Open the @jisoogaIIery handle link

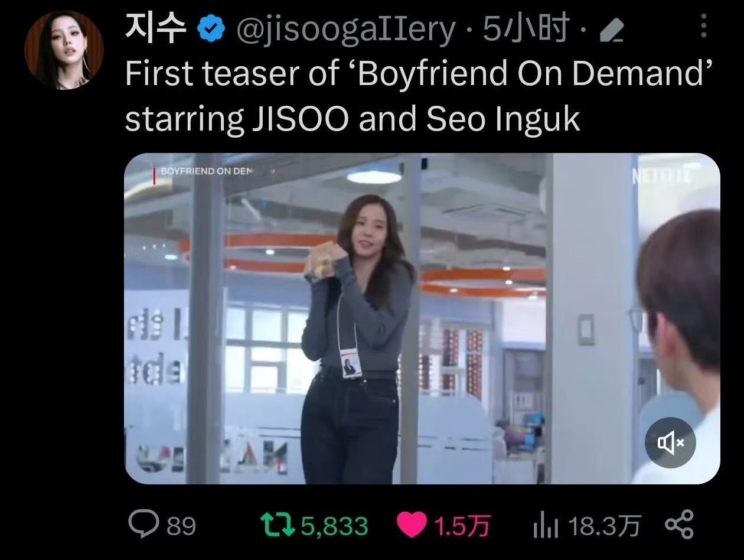[345, 29]
